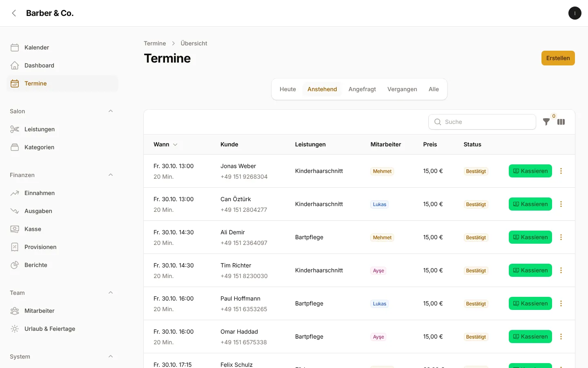This screenshot has height=368, width=588.
Task: Open Leistungen scissors item
Action: coord(62,129)
